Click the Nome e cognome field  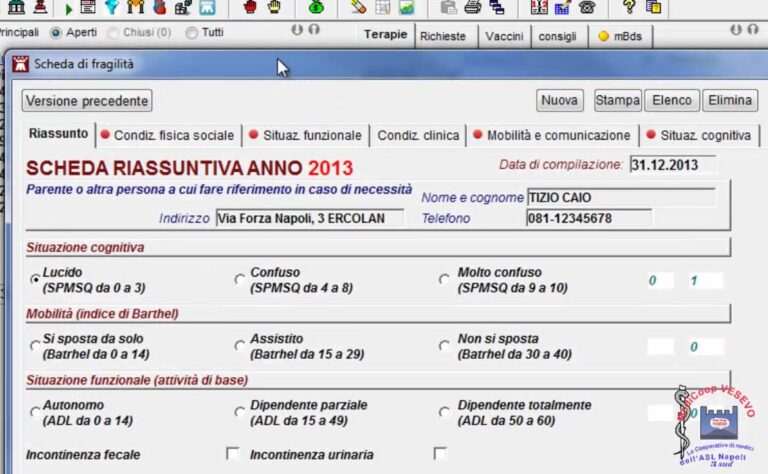621,197
